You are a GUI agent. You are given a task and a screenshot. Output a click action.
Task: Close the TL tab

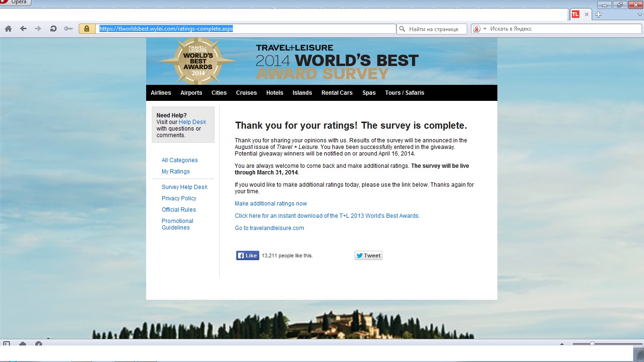click(587, 15)
